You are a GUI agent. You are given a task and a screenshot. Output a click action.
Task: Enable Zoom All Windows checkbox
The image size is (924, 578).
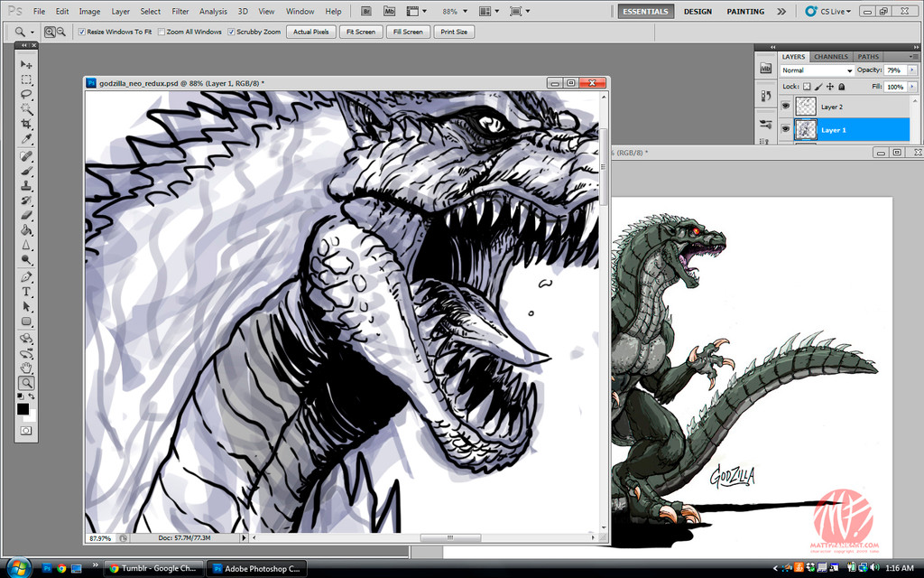pos(162,32)
